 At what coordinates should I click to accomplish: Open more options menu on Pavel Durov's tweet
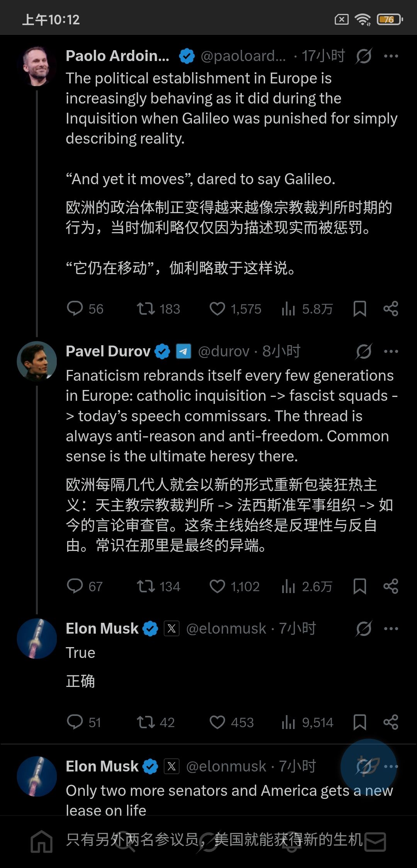click(x=391, y=351)
